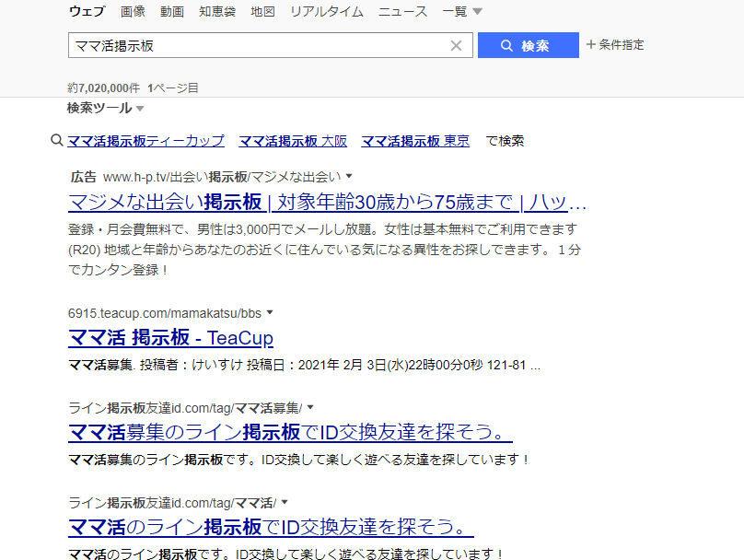Expand arrow next to tag/ママ活募集/ URL
Image resolution: width=744 pixels, height=560 pixels.
(x=311, y=407)
